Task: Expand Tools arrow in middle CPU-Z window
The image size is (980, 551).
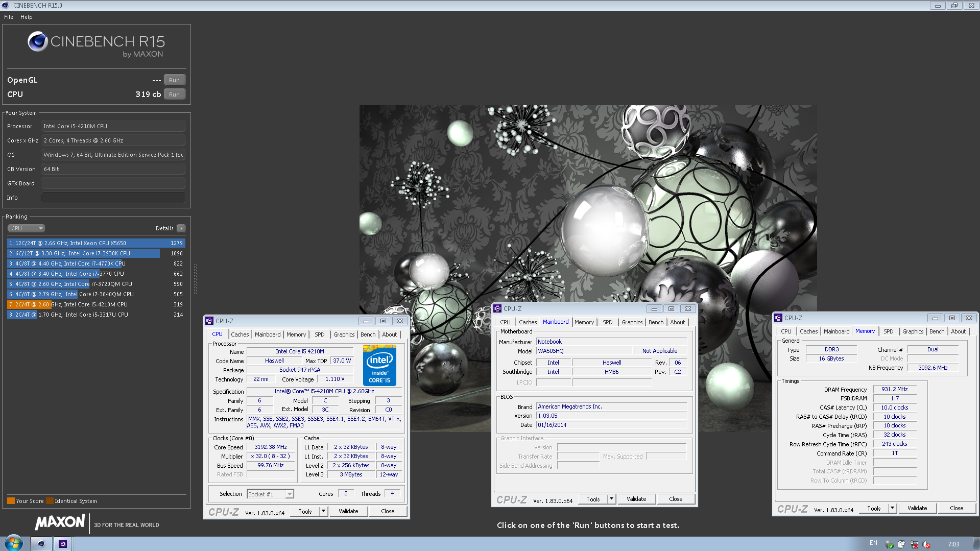Action: click(611, 499)
